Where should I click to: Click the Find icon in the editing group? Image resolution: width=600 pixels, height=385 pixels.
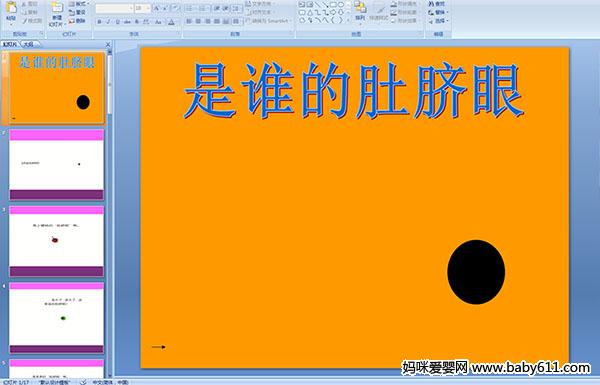coord(437,4)
